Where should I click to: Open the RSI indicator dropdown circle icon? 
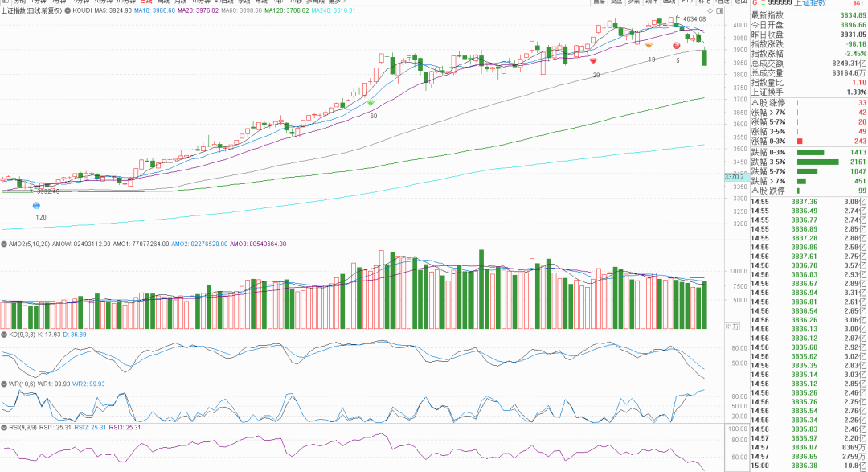pyautogui.click(x=5, y=428)
